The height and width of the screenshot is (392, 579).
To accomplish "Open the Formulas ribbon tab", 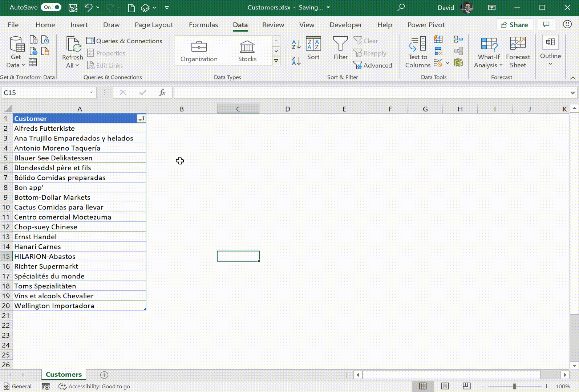I will point(203,25).
